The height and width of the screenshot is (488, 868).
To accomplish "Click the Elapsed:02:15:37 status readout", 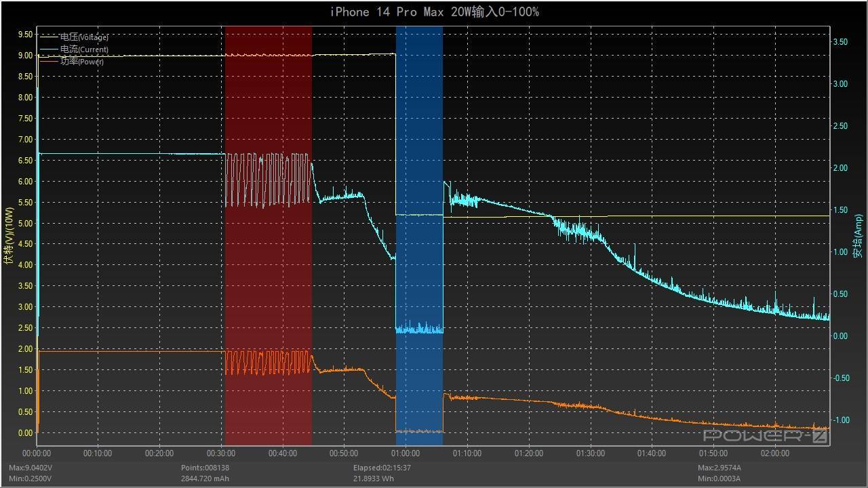I will pos(382,468).
